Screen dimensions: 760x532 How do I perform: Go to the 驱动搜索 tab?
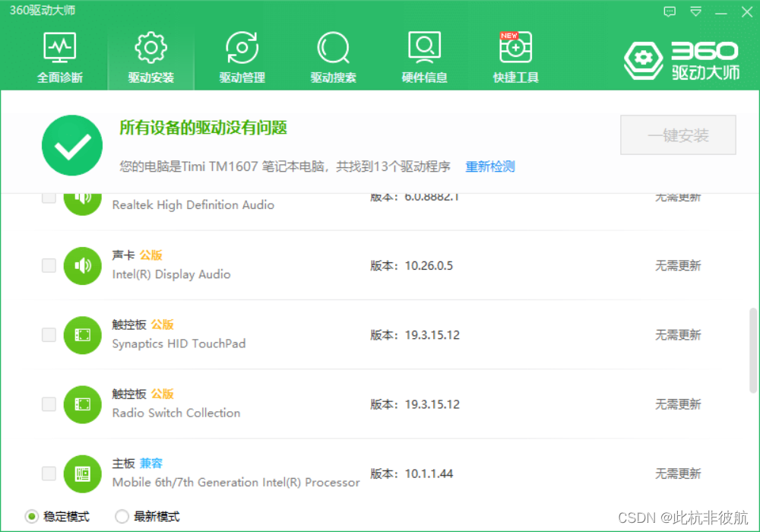click(x=333, y=57)
